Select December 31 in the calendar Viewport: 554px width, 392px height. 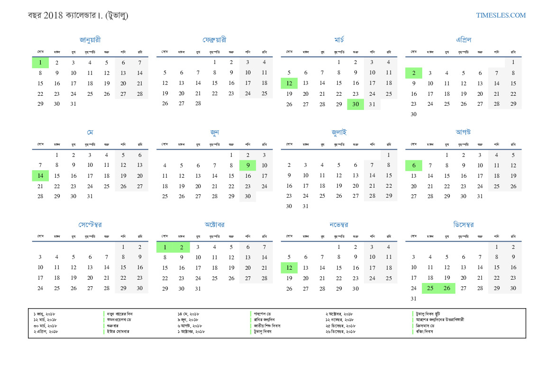(x=413, y=299)
